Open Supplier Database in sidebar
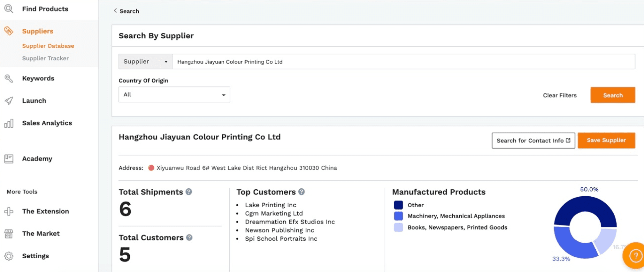Viewport: 644px width, 272px height. 48,46
